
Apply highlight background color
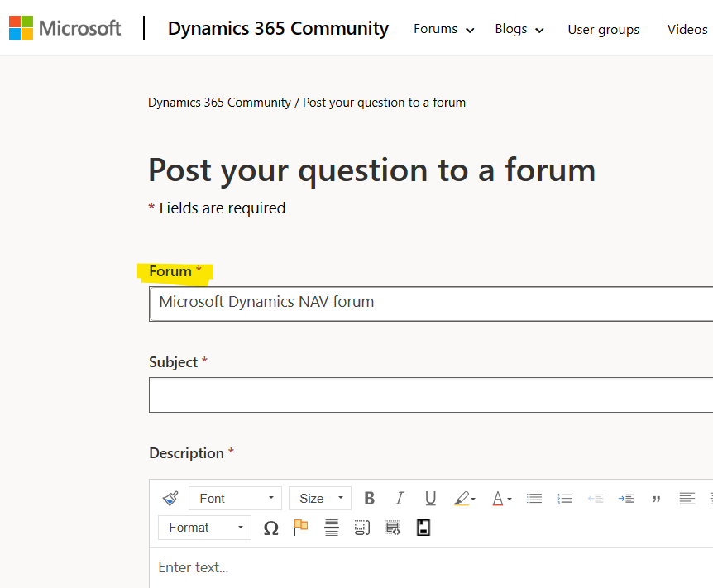[x=462, y=499]
